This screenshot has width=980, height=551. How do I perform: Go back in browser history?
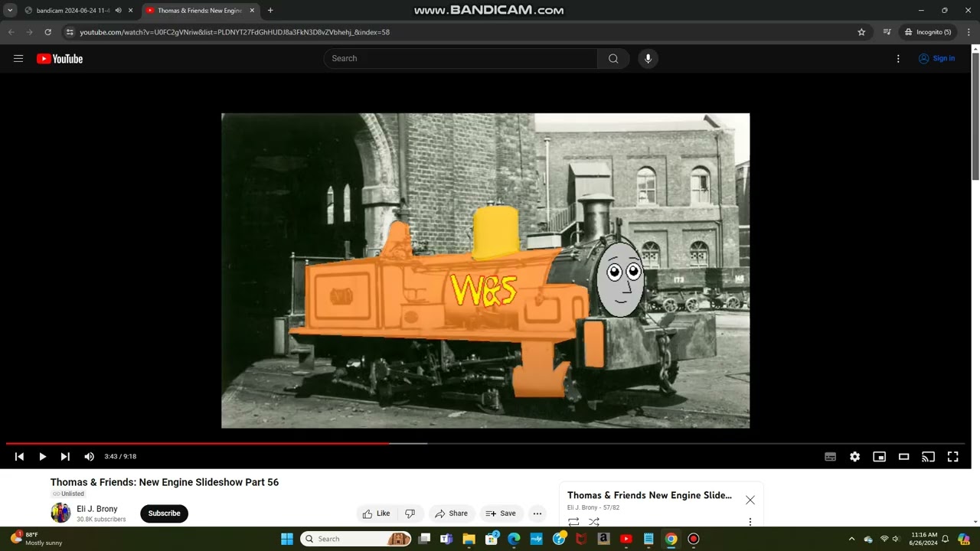pyautogui.click(x=11, y=32)
